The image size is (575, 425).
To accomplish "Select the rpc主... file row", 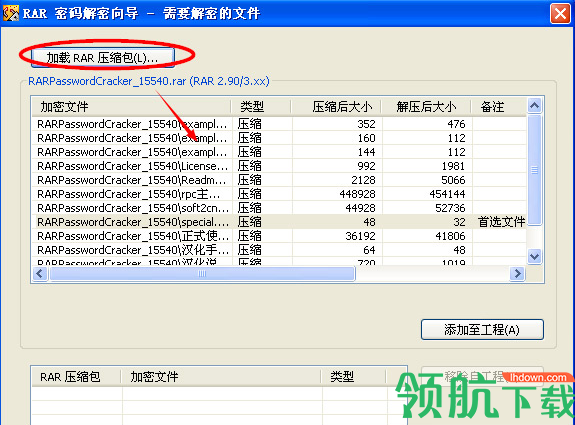I will click(279, 194).
